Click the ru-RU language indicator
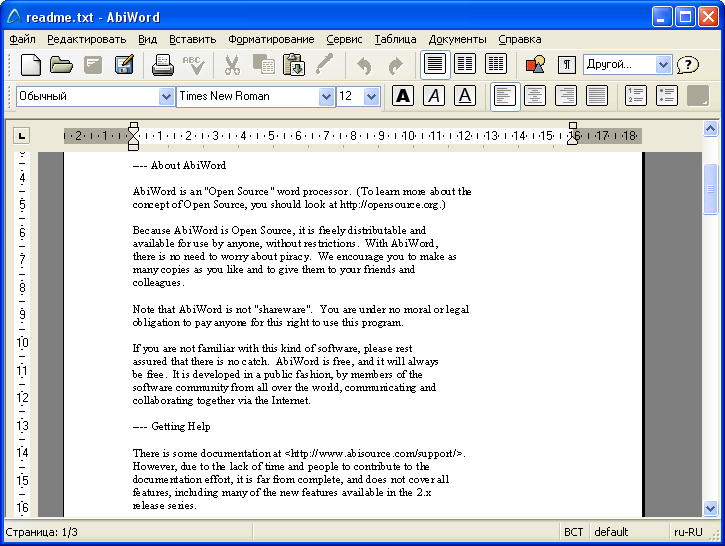The width and height of the screenshot is (725, 546). [x=688, y=532]
